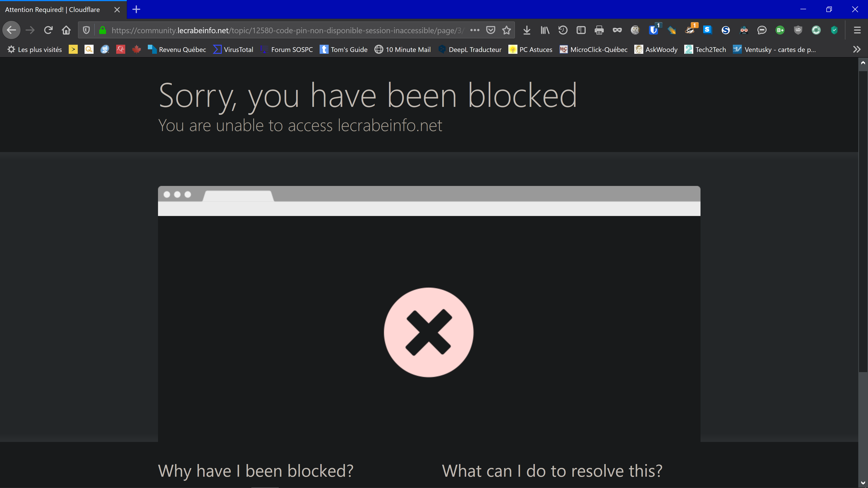
Task: Bookmark this page with the star
Action: point(506,30)
